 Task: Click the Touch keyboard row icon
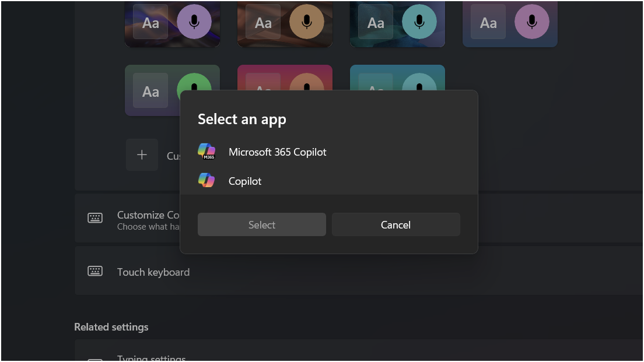(x=95, y=271)
